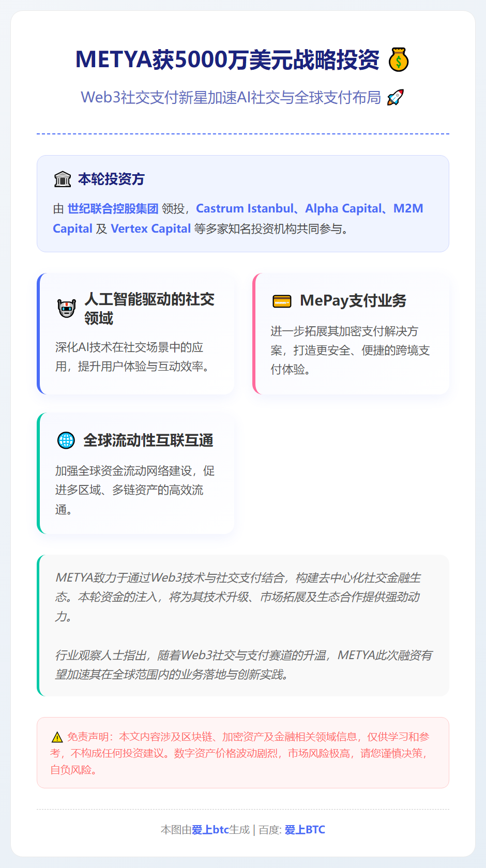This screenshot has width=486, height=868.
Task: Click the subtitle Web3社交支付新星加速AI社交与全球支付布局
Action: click(x=231, y=97)
